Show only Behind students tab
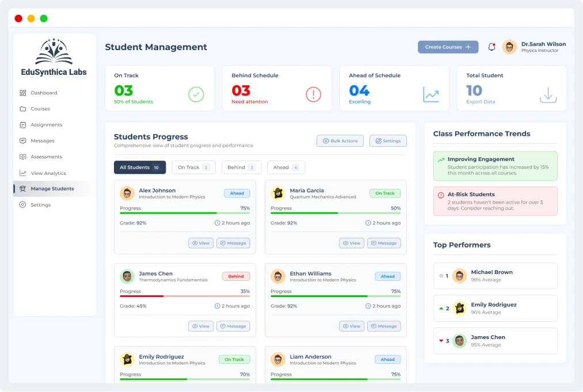583x392 pixels. pyautogui.click(x=241, y=168)
